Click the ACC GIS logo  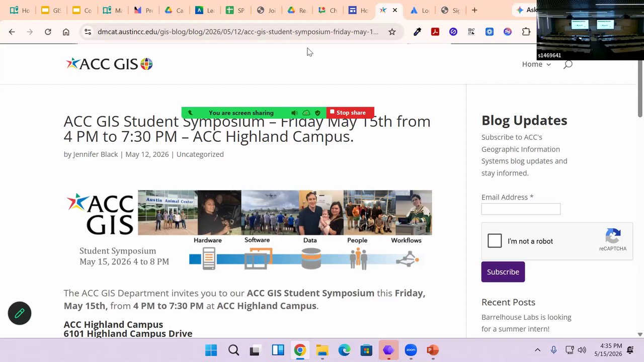[x=109, y=64]
